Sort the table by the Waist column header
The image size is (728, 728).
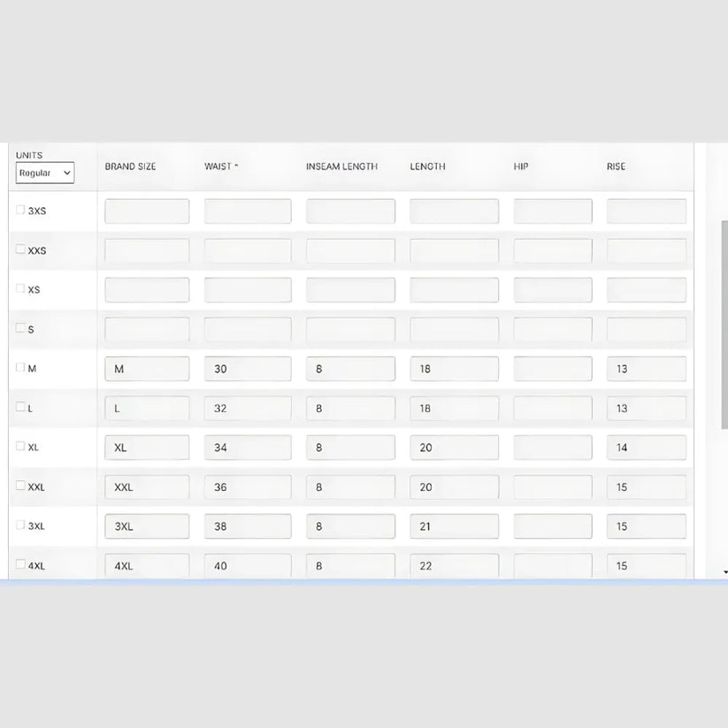pos(221,166)
